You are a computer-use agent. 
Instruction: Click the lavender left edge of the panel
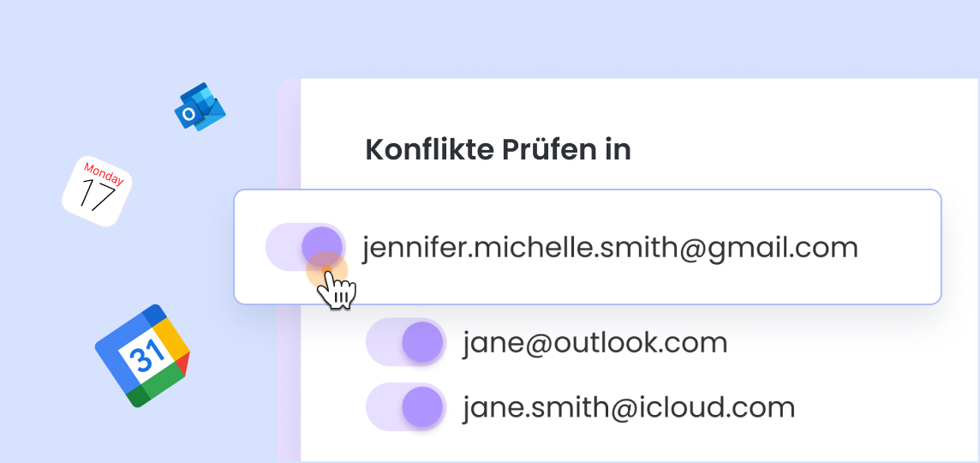click(x=290, y=386)
